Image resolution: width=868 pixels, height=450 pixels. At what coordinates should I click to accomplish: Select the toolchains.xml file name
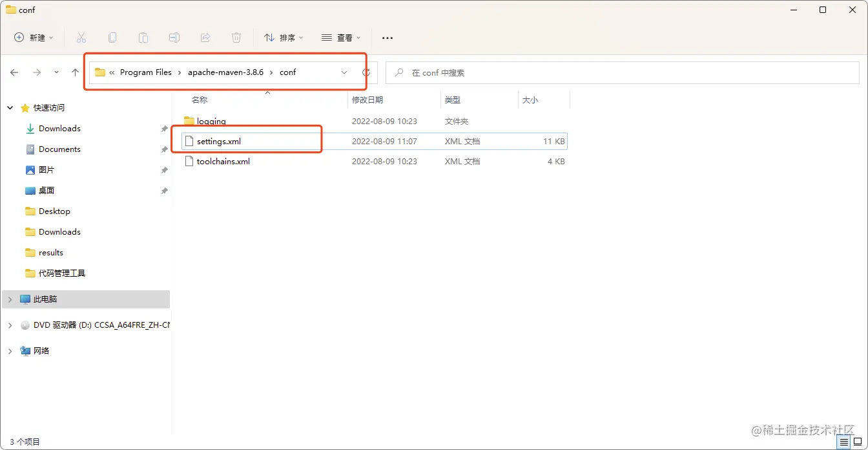click(223, 161)
